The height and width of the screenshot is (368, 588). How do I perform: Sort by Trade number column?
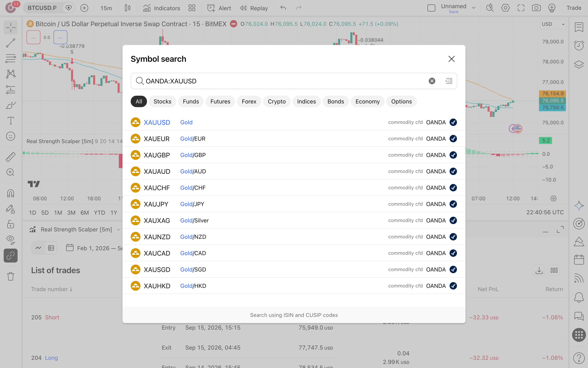tap(52, 289)
